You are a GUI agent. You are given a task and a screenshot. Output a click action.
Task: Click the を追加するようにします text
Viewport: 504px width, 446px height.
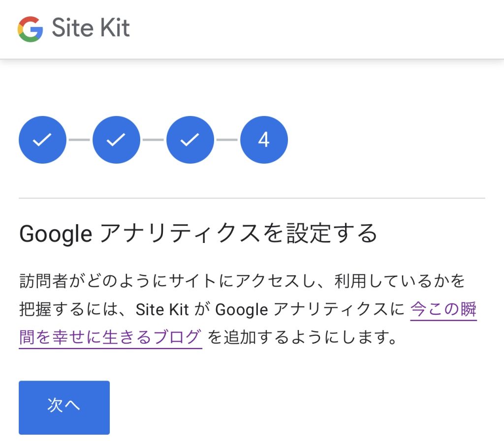coord(302,338)
